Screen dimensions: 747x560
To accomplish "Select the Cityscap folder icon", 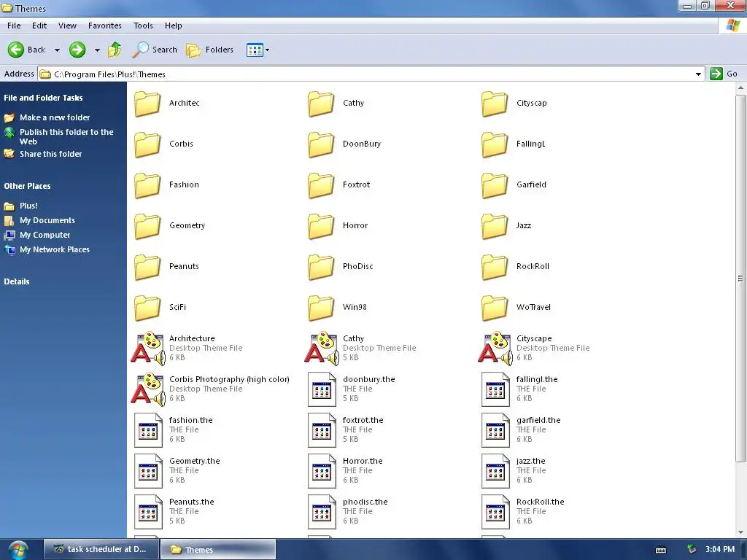I will pyautogui.click(x=495, y=104).
